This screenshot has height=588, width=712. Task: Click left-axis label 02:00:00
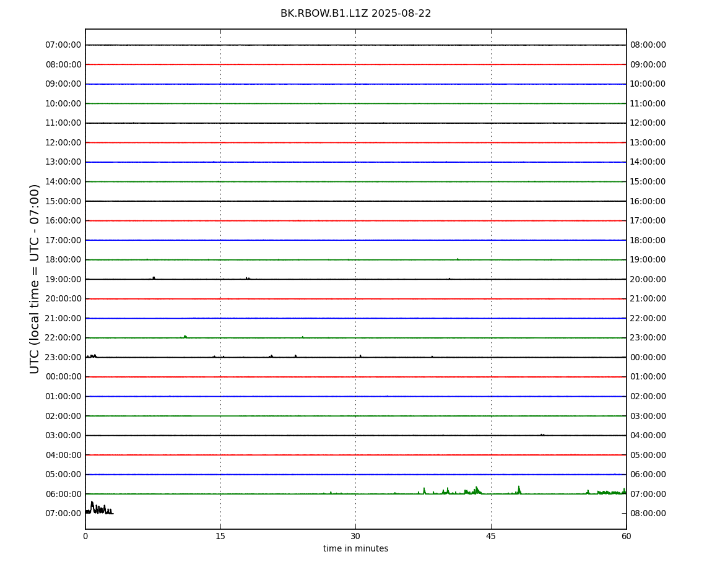(x=64, y=416)
